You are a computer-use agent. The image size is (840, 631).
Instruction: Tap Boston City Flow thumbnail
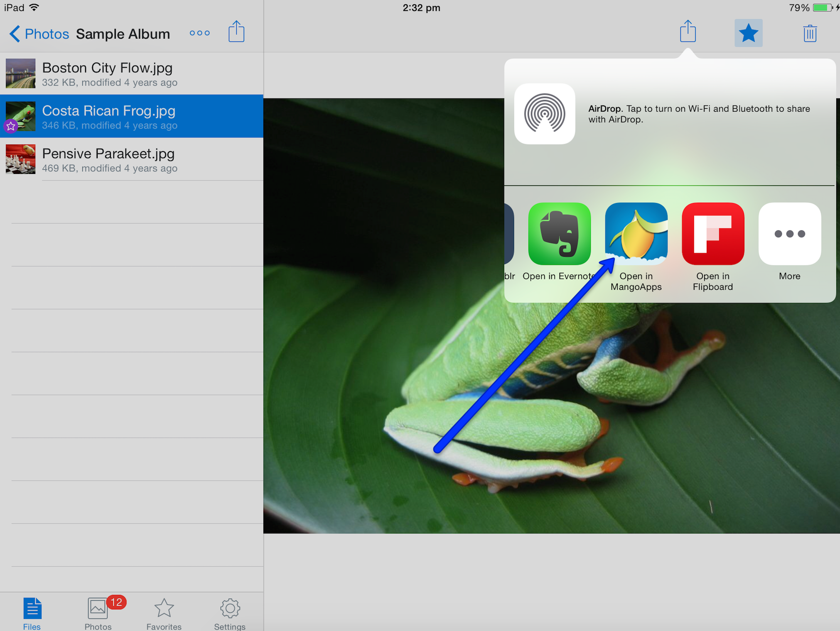(20, 73)
